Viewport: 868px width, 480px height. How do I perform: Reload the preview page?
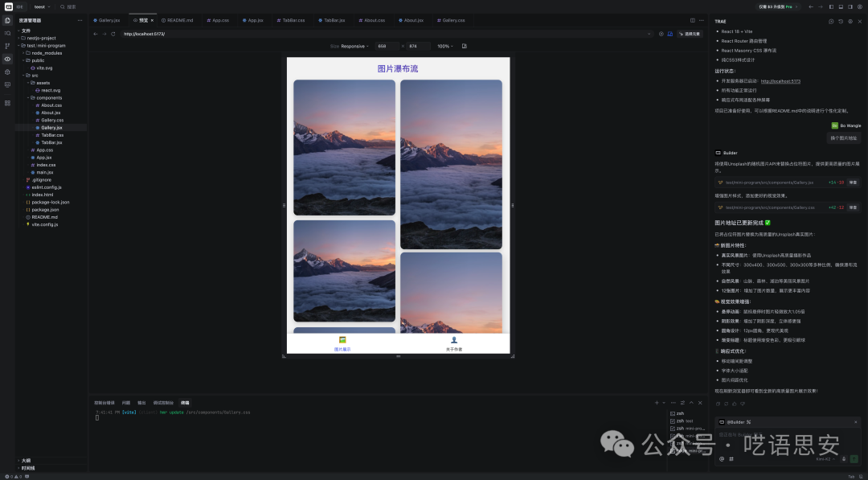click(x=113, y=34)
